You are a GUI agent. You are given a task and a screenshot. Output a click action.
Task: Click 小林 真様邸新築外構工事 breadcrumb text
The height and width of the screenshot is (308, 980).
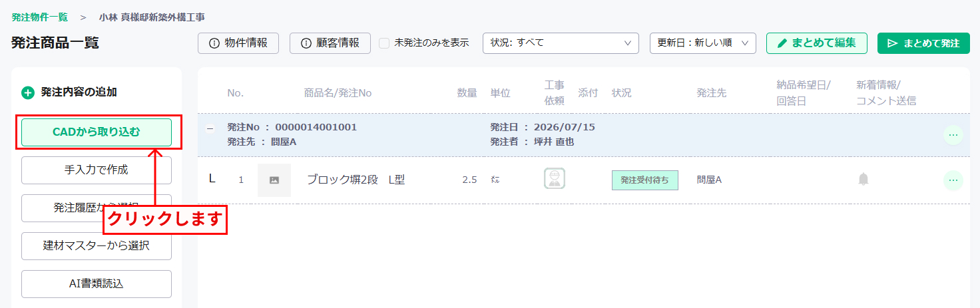(152, 17)
